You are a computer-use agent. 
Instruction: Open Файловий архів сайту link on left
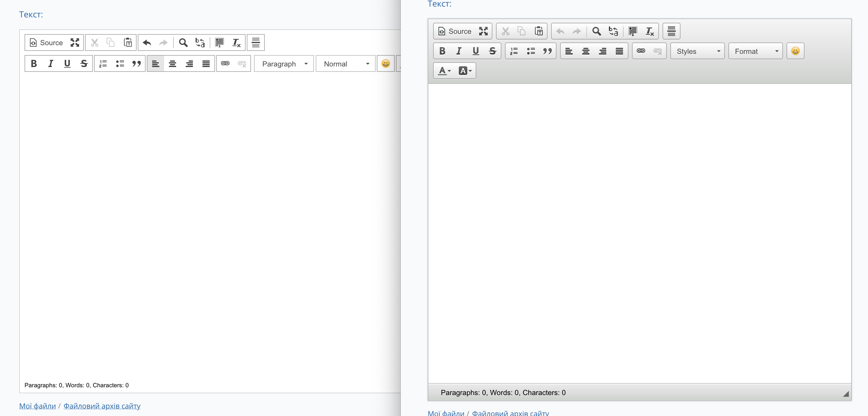click(x=102, y=406)
